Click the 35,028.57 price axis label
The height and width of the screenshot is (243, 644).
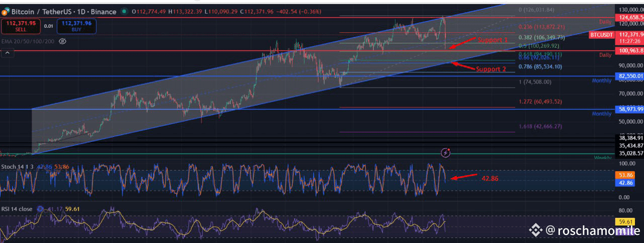tap(630, 153)
